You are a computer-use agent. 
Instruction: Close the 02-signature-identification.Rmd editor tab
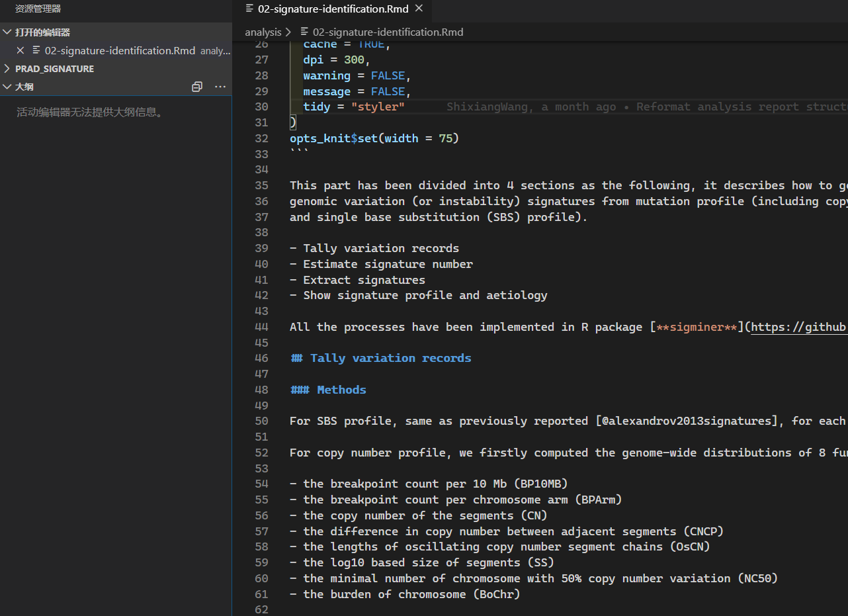pos(419,9)
